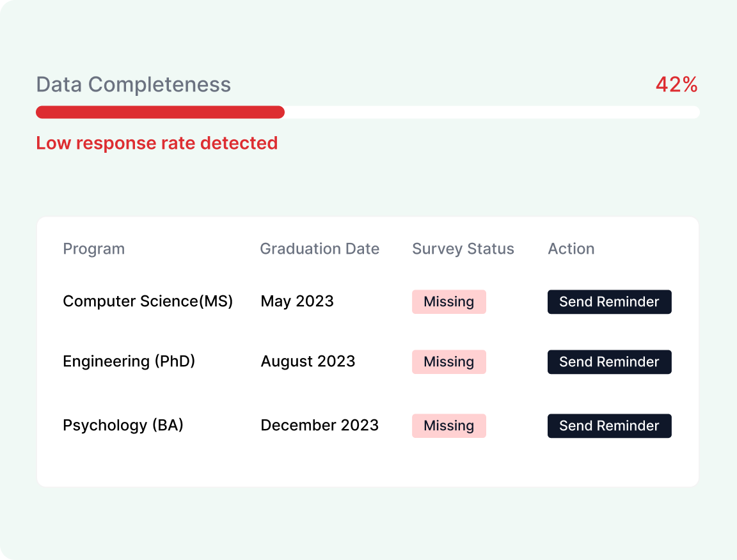Send reminder for Psychology (BA)
The image size is (737, 560).
coord(609,426)
